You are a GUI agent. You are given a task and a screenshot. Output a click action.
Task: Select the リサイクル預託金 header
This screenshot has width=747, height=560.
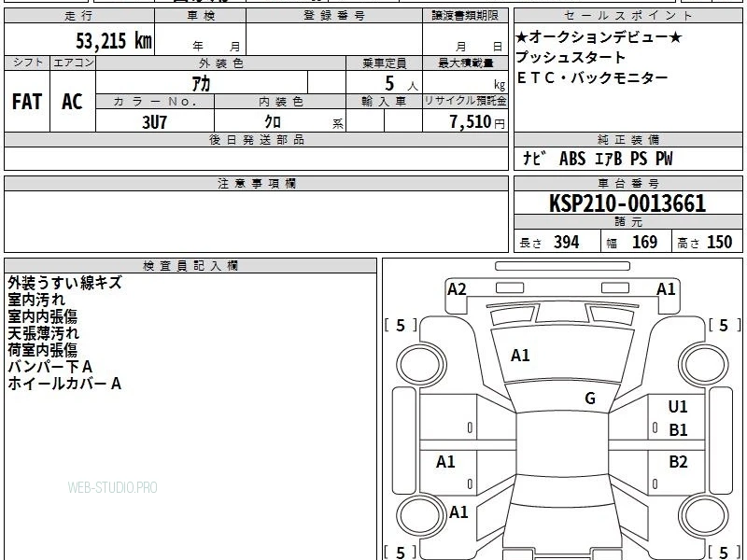click(x=465, y=101)
